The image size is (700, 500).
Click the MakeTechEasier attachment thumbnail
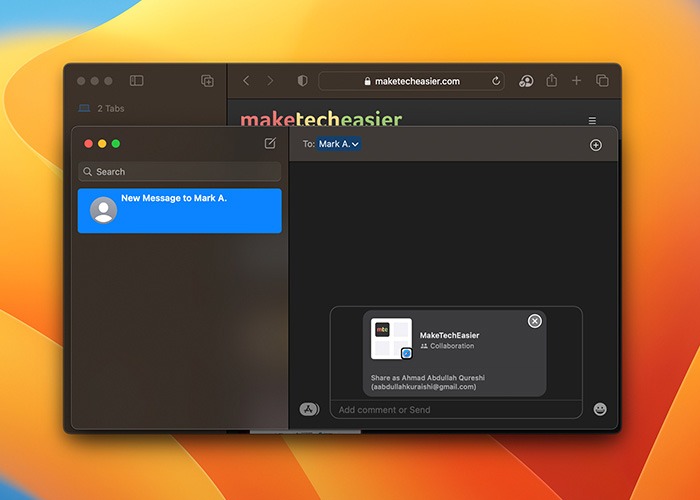392,339
